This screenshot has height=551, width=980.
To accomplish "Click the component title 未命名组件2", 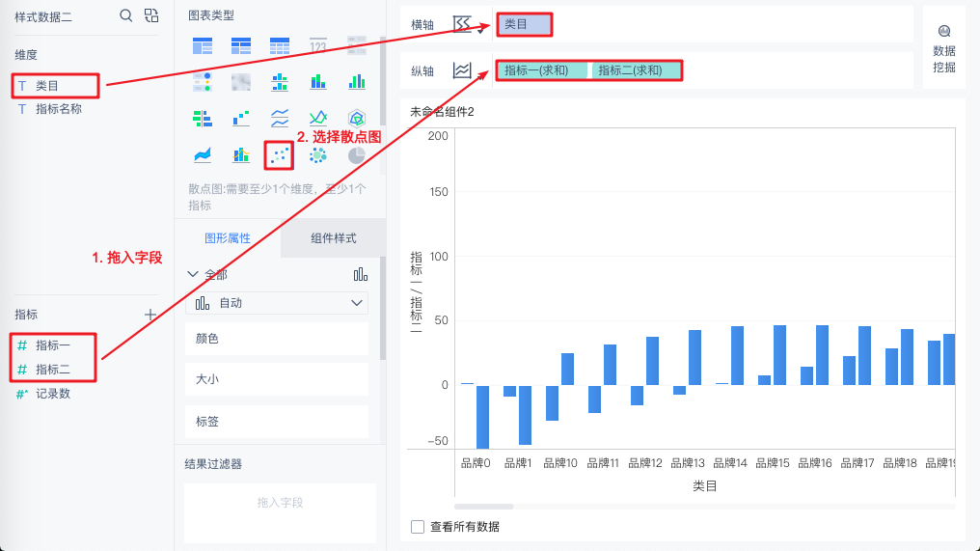I will tap(442, 112).
